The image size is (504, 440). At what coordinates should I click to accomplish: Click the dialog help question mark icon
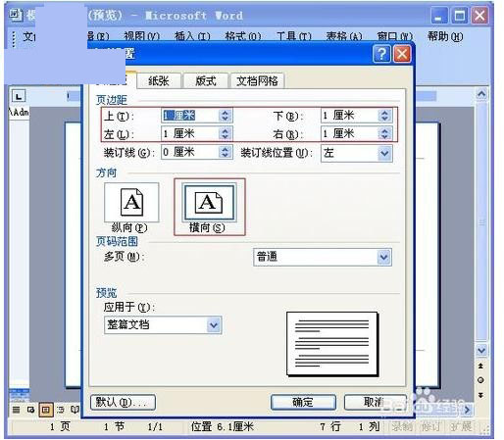coord(381,54)
